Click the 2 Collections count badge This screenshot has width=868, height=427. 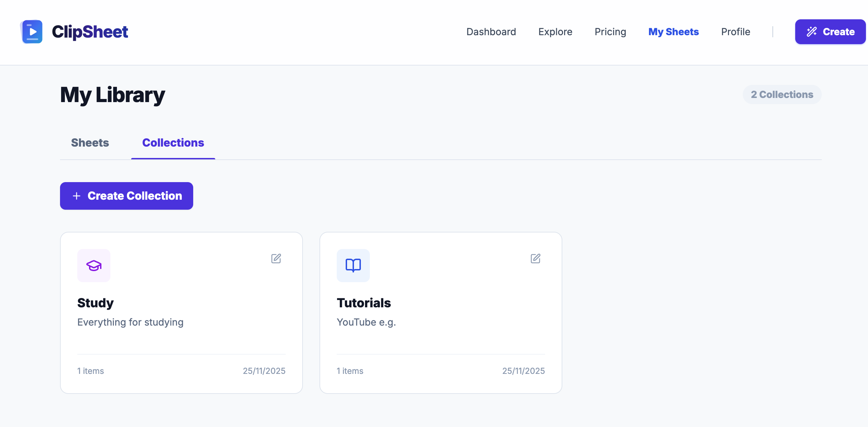pos(782,95)
